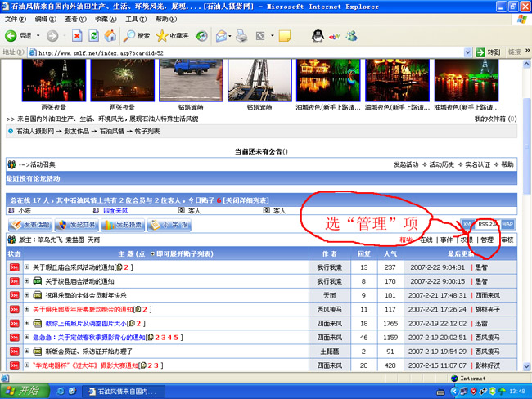
Task: Click the IE Forward arrow button
Action: click(52, 36)
